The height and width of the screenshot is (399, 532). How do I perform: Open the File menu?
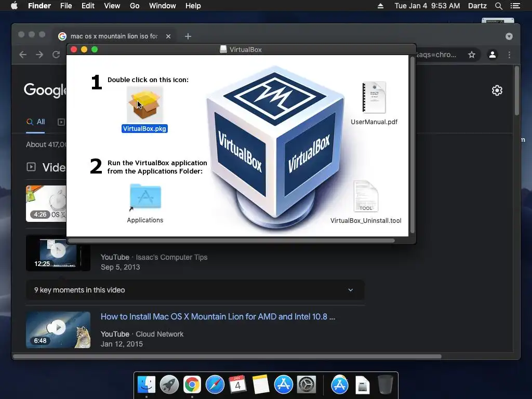pos(66,6)
